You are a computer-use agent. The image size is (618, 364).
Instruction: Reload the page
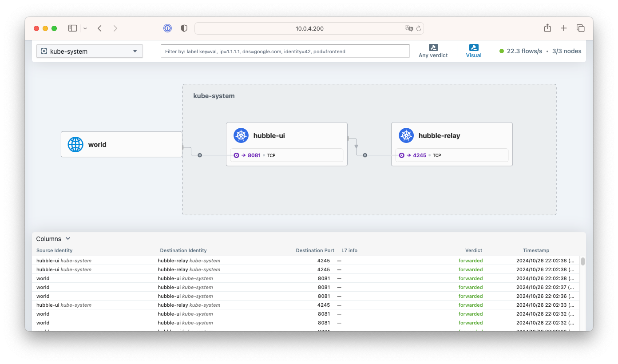(419, 28)
